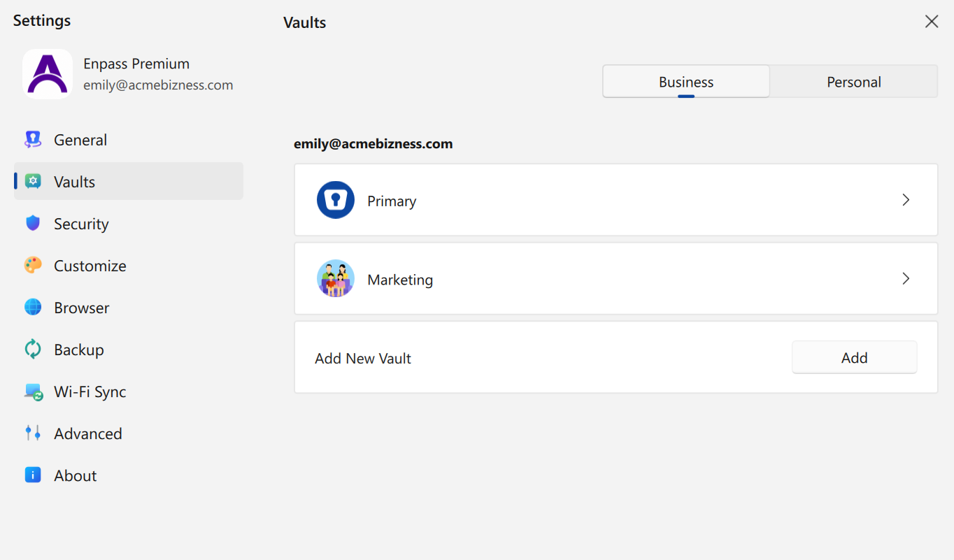Open Browser settings label
The image size is (954, 560).
[82, 308]
